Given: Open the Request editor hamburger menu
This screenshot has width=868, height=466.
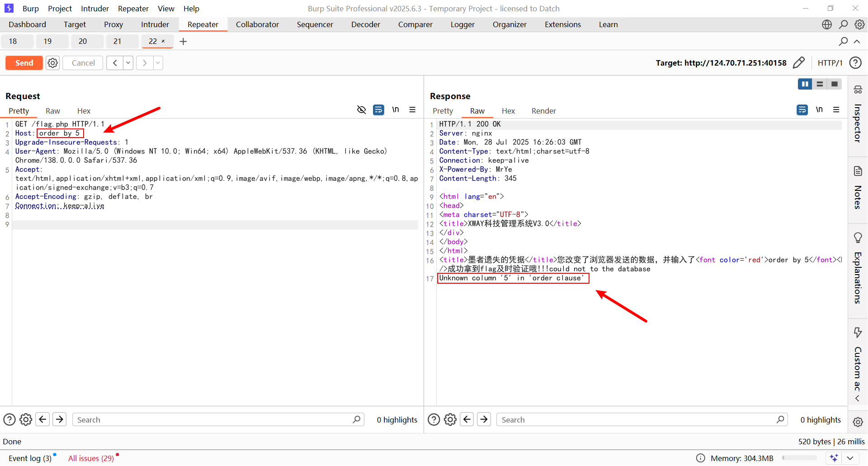Looking at the screenshot, I should point(412,109).
